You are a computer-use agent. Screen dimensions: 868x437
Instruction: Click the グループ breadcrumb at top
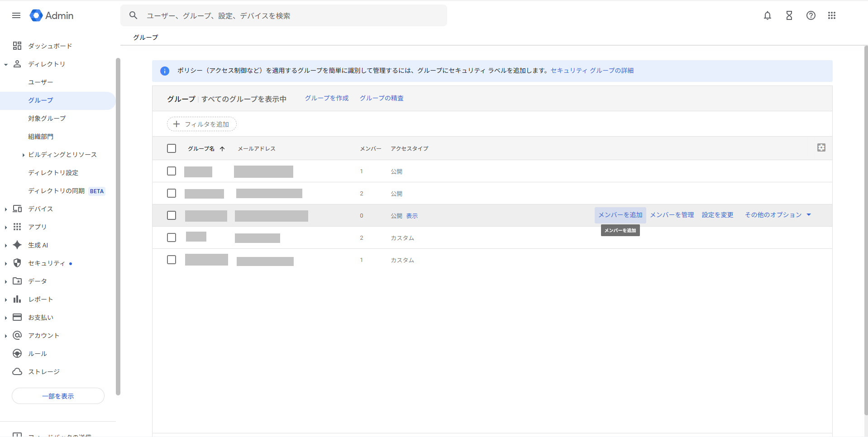point(146,37)
